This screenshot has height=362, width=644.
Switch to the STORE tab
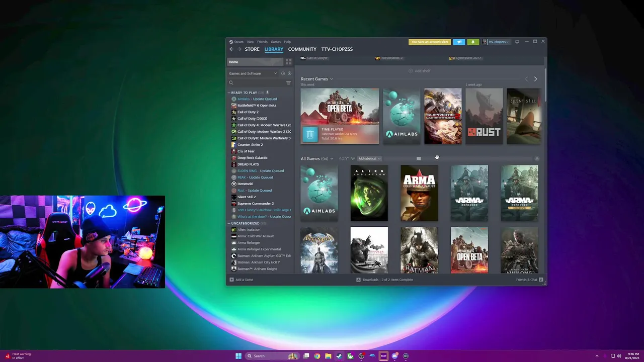coord(252,49)
